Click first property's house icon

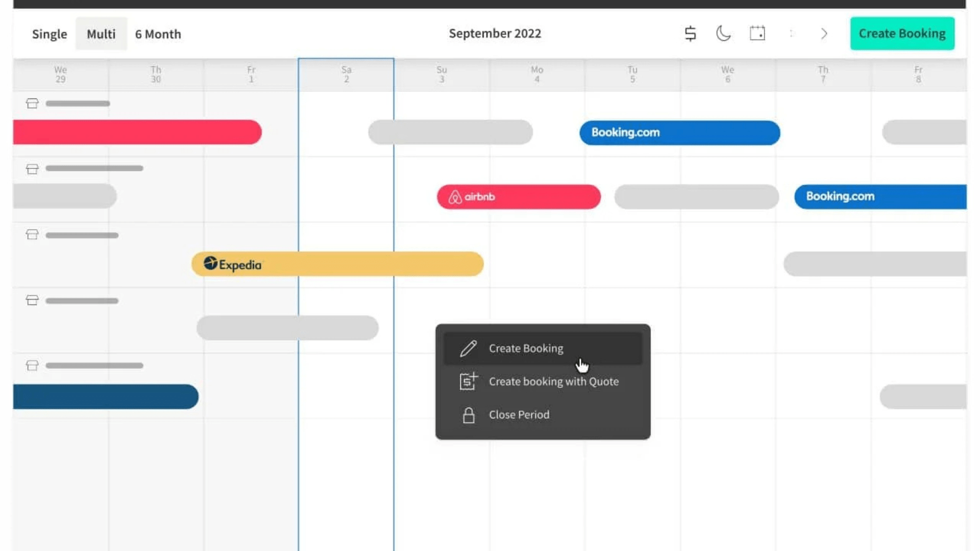click(x=32, y=104)
